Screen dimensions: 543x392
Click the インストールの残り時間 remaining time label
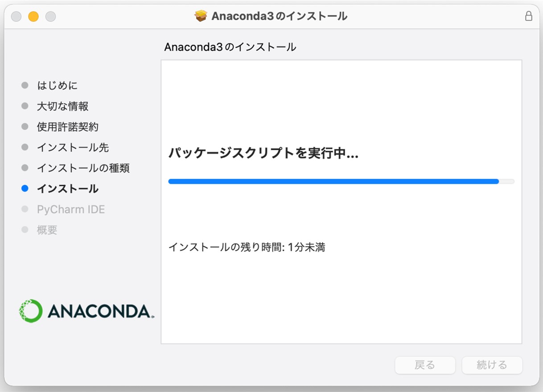(247, 247)
